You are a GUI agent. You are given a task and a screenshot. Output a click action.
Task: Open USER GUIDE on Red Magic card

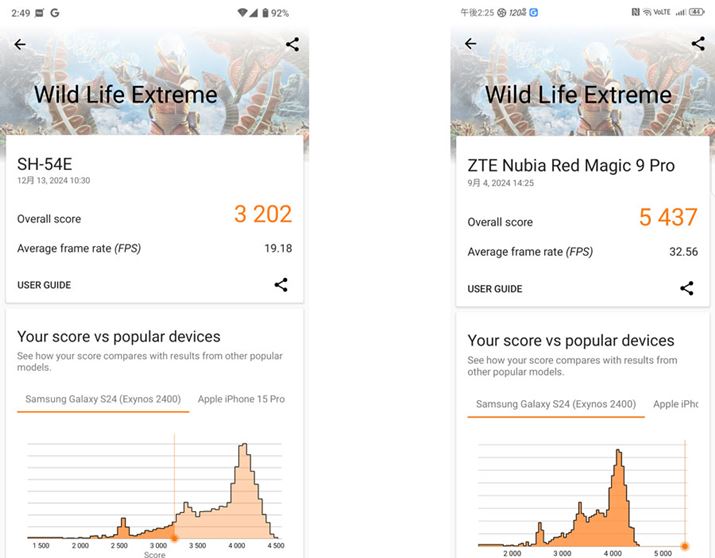pos(494,289)
